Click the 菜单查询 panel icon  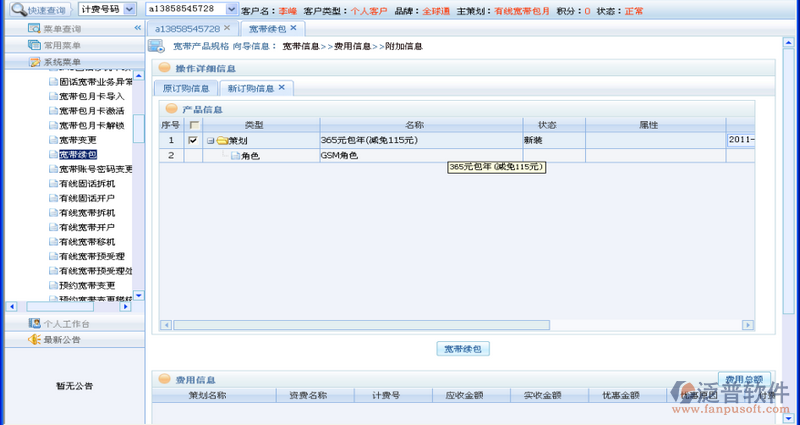(x=35, y=29)
